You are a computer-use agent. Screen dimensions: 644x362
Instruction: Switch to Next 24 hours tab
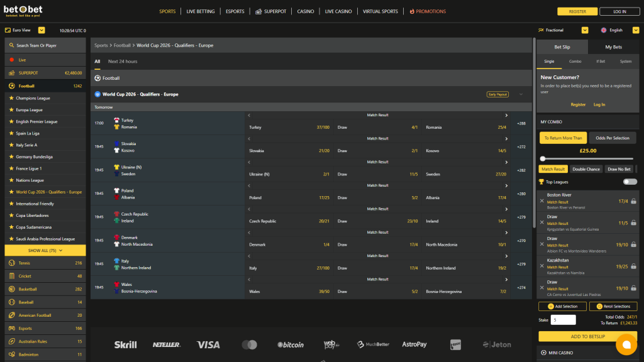123,62
